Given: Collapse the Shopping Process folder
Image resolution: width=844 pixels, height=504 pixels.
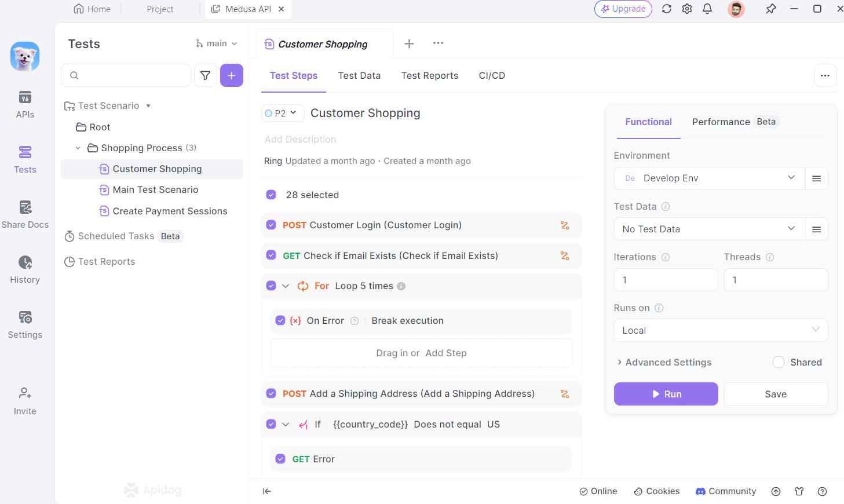Looking at the screenshot, I should tap(78, 148).
